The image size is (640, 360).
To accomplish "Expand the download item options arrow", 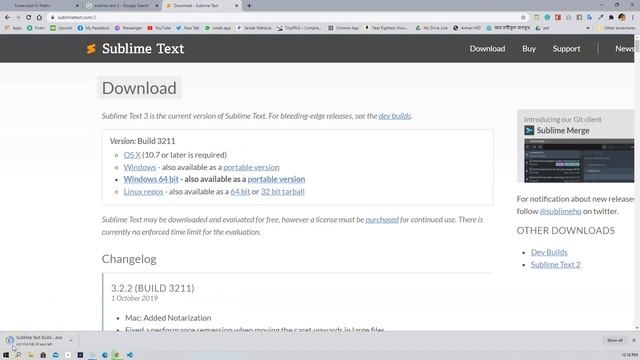I will [x=71, y=340].
